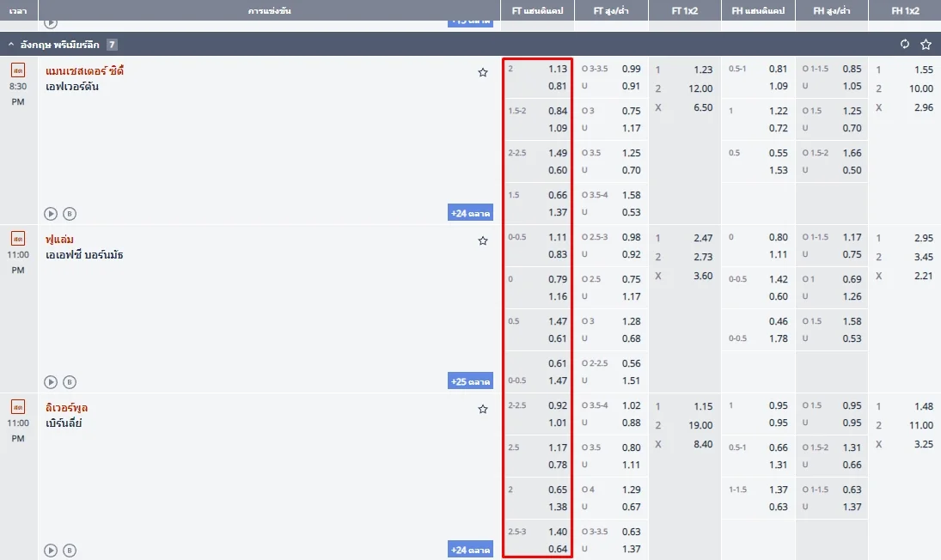
Task: Click live badge icon at 8:30 PM match
Action: (x=18, y=70)
